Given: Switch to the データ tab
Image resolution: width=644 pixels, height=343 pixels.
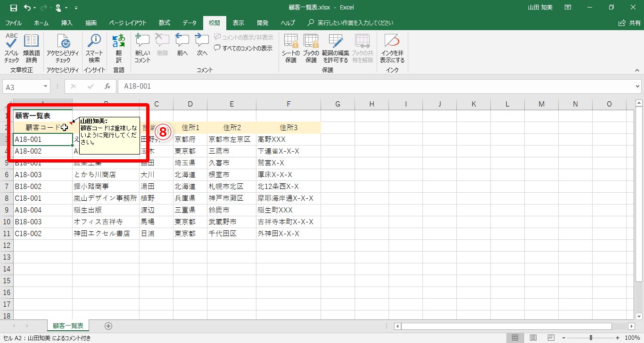Looking at the screenshot, I should [x=190, y=23].
